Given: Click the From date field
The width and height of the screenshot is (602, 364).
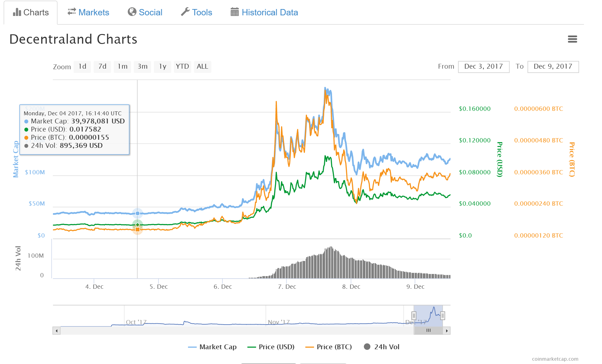Looking at the screenshot, I should [483, 67].
